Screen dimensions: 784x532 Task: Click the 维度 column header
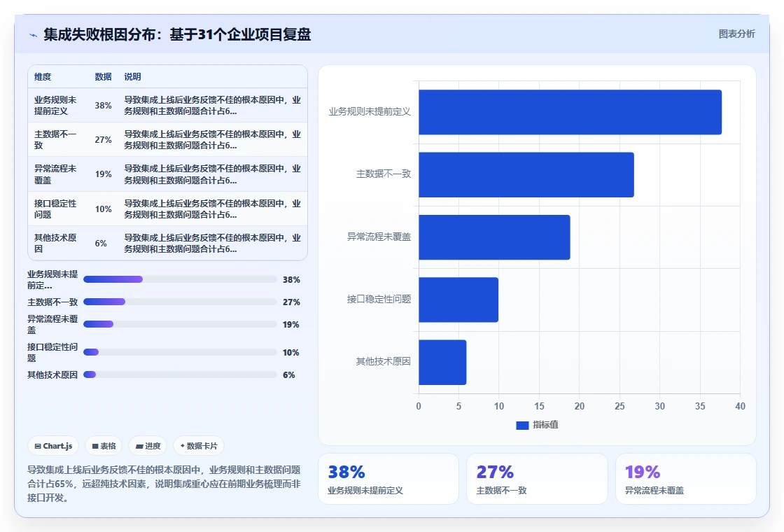(43, 77)
